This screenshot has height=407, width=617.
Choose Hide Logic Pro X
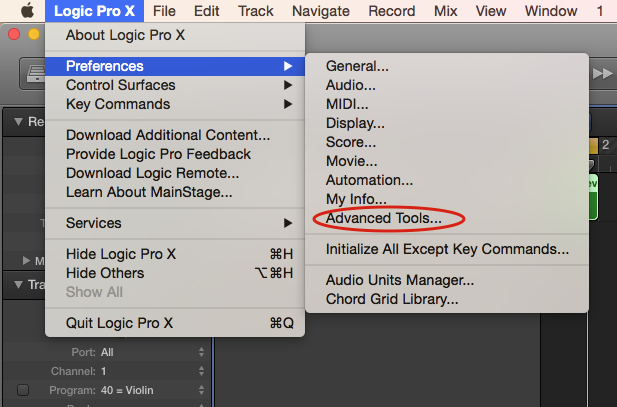pyautogui.click(x=175, y=254)
